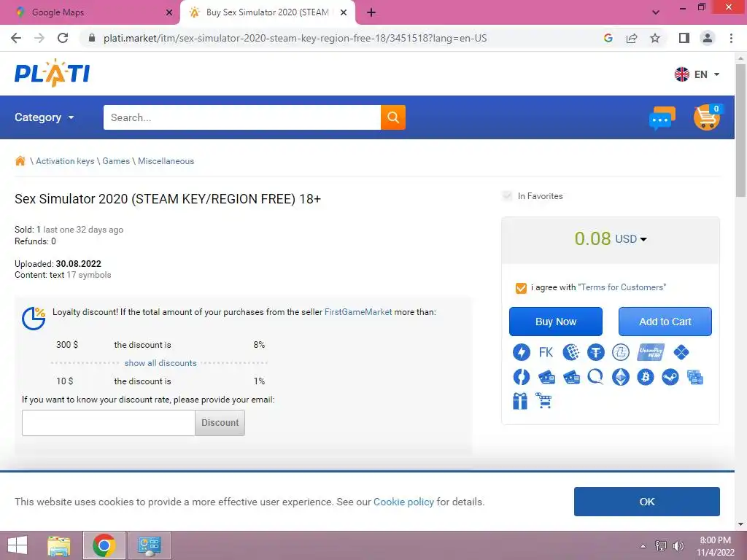
Task: Open the Cookie policy link
Action: [403, 502]
